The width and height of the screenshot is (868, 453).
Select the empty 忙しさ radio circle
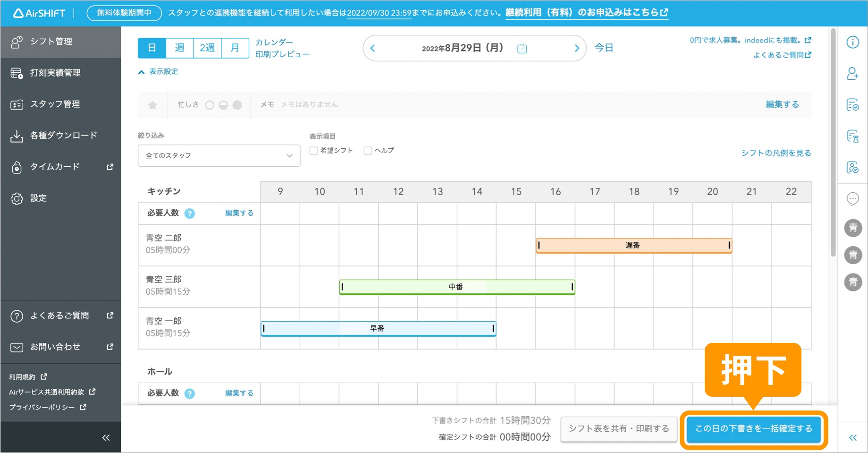click(210, 105)
